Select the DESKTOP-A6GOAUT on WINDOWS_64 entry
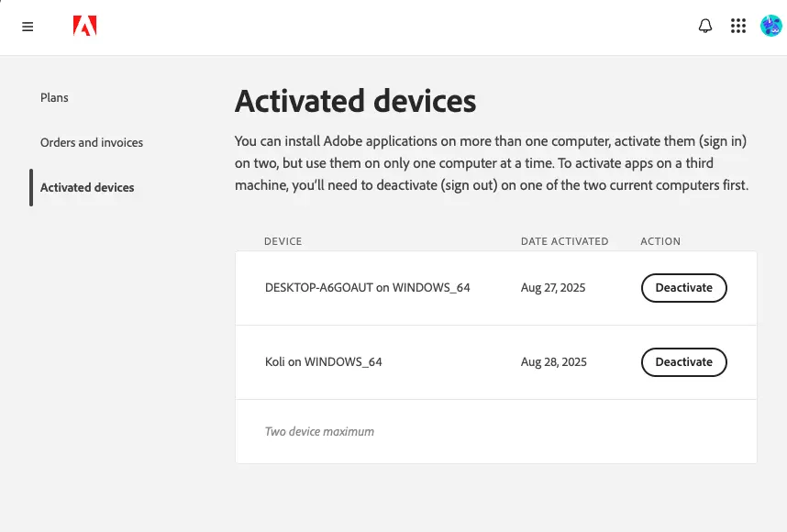787x532 pixels. click(x=367, y=288)
